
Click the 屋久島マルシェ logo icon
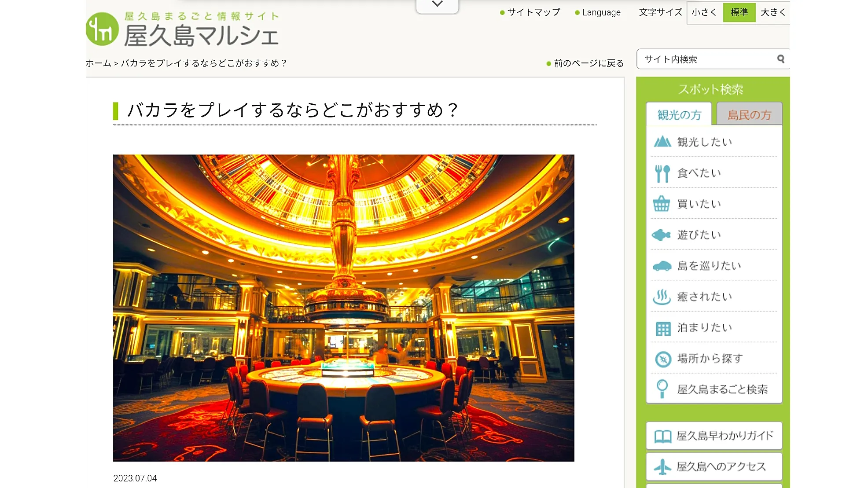102,29
